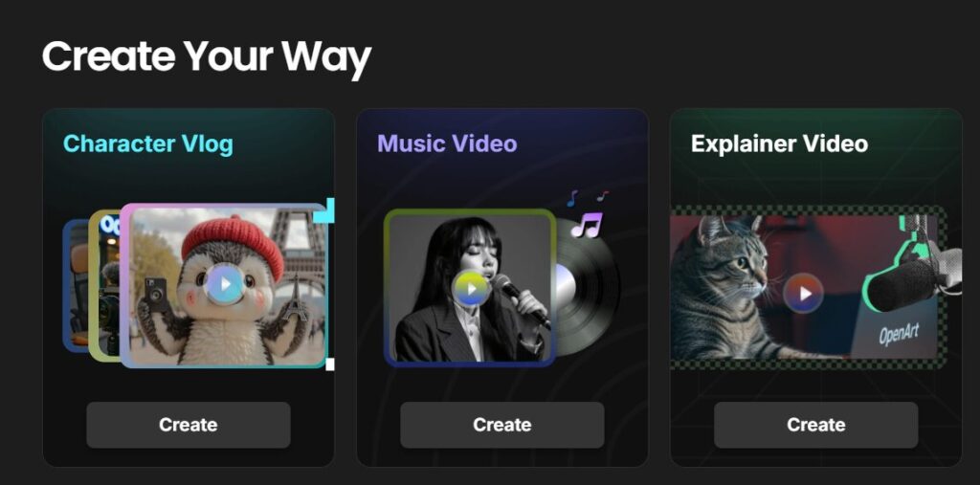The height and width of the screenshot is (485, 980).
Task: Click the purple music notes icon
Action: tap(587, 225)
